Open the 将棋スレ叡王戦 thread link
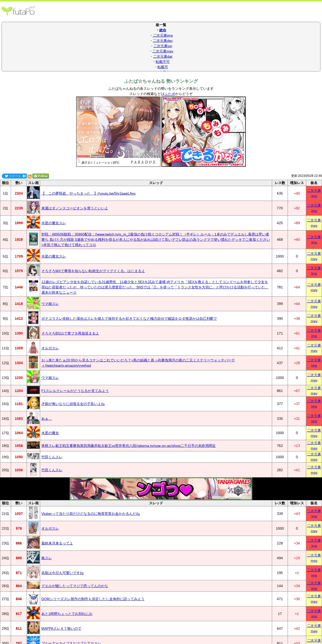Image resolution: width=322 pixels, height=644 pixels. click(128, 446)
